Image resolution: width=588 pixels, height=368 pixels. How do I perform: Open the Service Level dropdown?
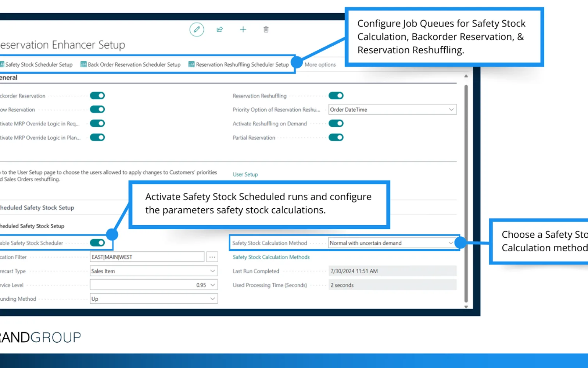click(154, 285)
